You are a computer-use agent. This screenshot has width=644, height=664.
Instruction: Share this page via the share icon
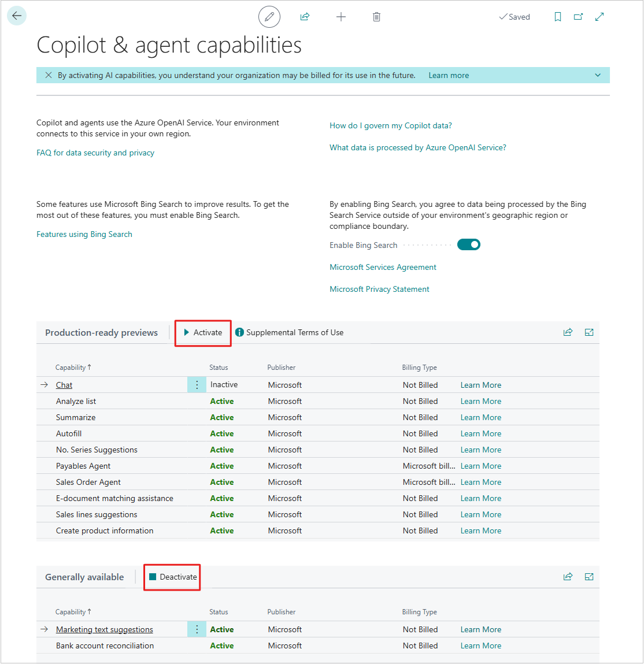(x=305, y=16)
